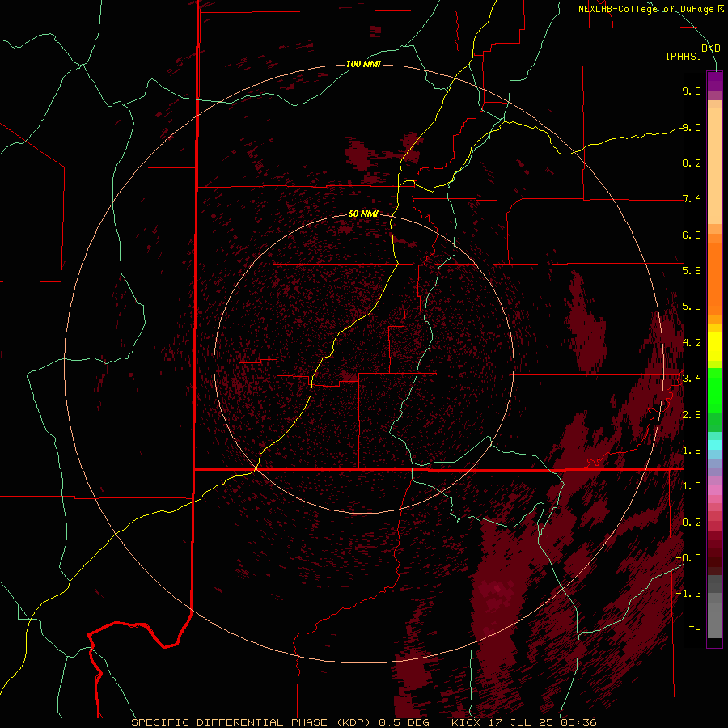728x728 pixels.
Task: Select the 6.6 legend value
Action: pyautogui.click(x=692, y=235)
